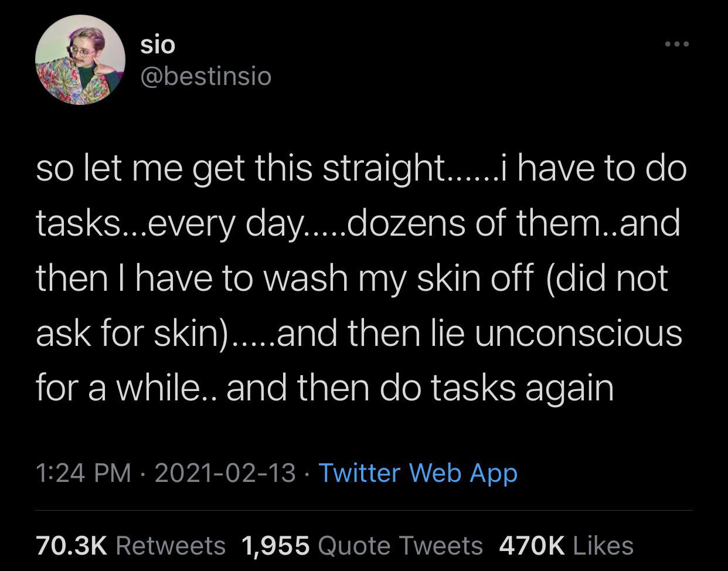The height and width of the screenshot is (571, 728).
Task: Open the @bestinsio handle link
Action: [x=206, y=76]
